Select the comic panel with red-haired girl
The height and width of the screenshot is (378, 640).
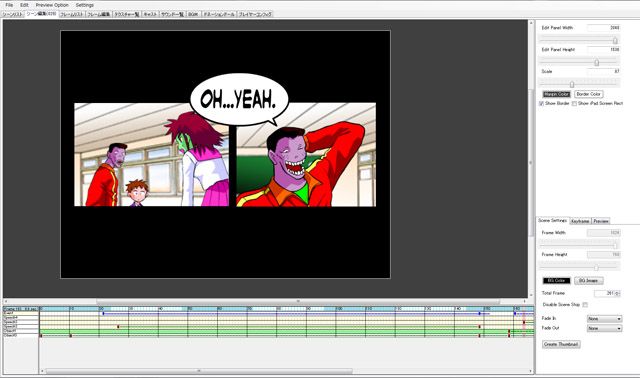point(151,155)
